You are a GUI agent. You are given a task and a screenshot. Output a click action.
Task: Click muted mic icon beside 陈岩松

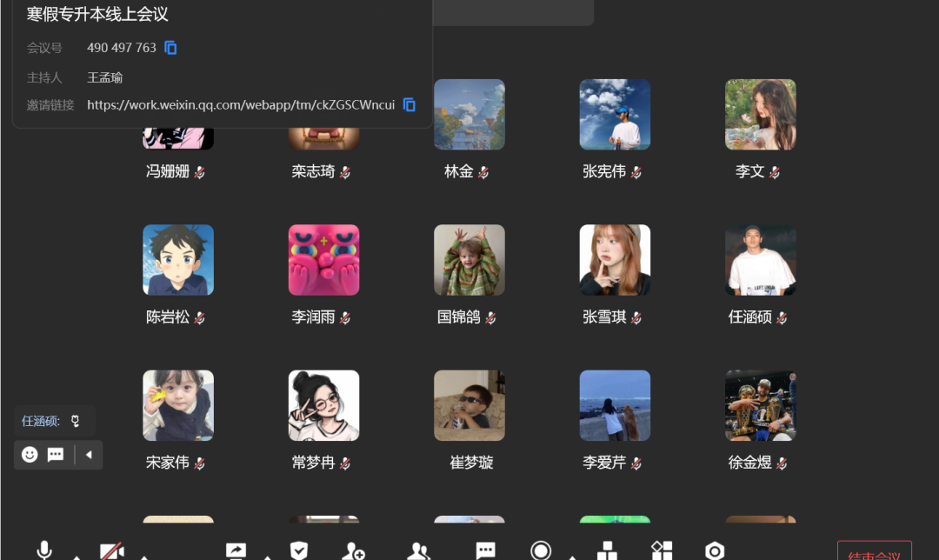pos(200,318)
